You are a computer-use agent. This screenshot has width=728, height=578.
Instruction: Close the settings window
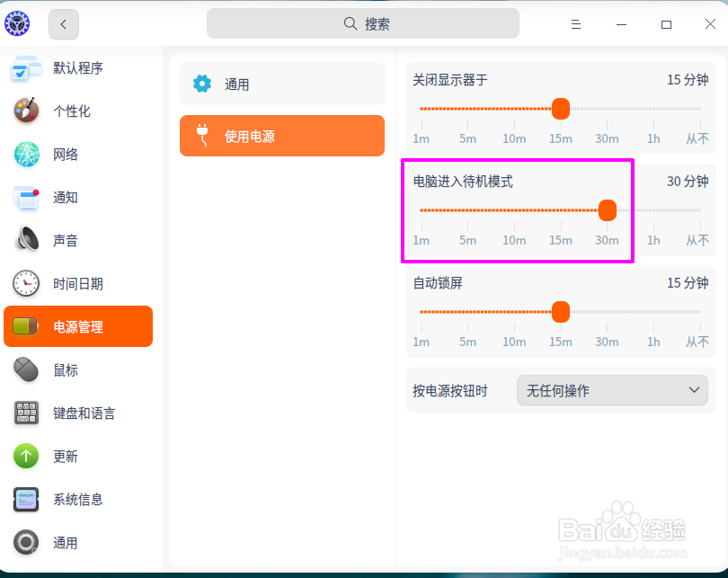click(710, 24)
